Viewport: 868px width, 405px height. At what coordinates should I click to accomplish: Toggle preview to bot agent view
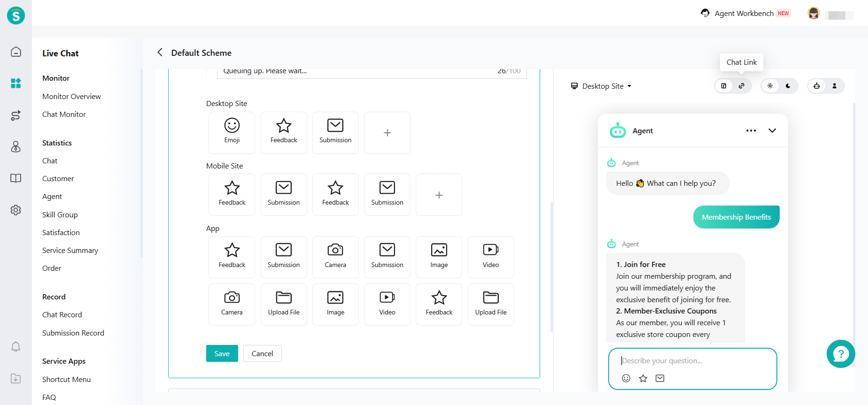click(817, 86)
